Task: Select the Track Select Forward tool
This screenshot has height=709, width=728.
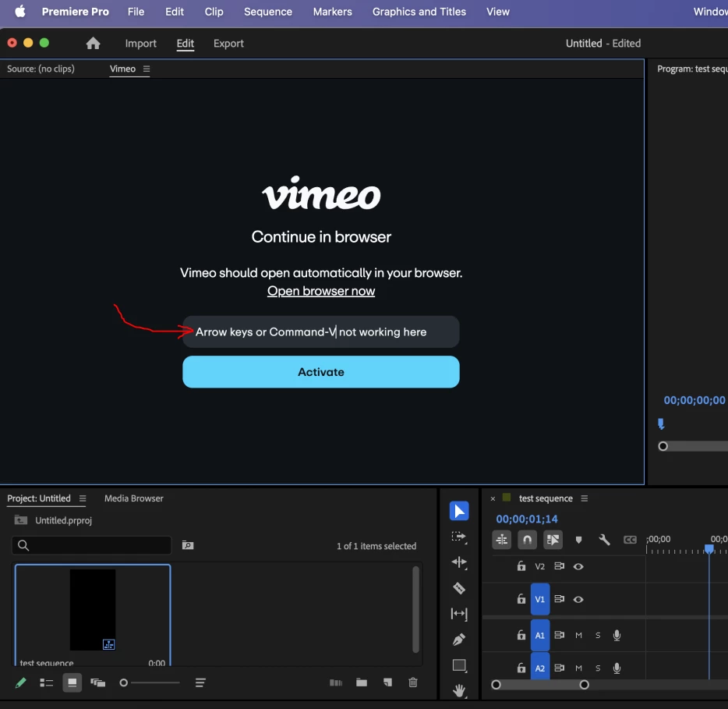Action: tap(459, 537)
